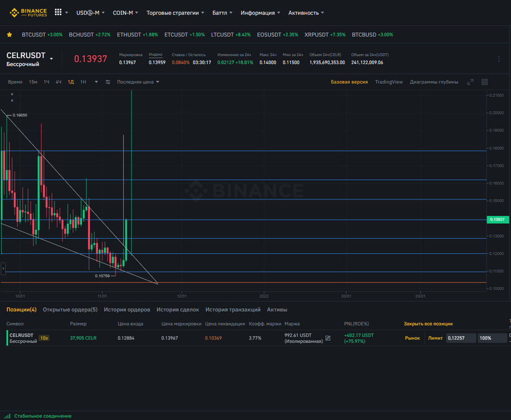Screen dimensions: 511x420
Task: Expand chart to fullscreen icon
Action: [470, 82]
